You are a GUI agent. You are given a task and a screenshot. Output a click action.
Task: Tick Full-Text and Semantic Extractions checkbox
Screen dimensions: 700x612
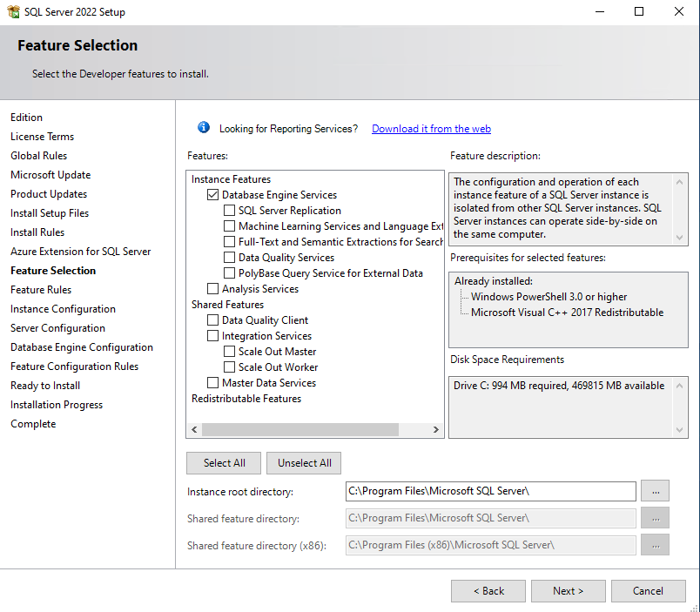coord(229,241)
